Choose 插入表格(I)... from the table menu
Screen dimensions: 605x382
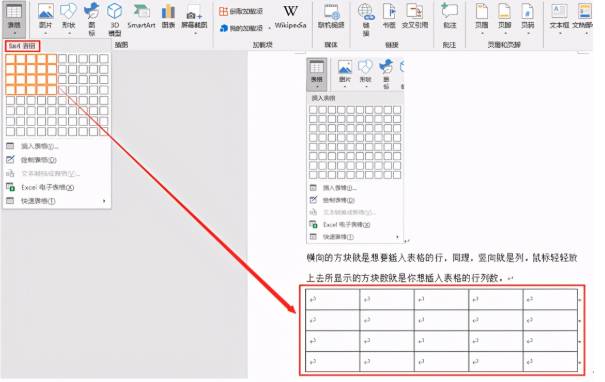click(x=57, y=146)
